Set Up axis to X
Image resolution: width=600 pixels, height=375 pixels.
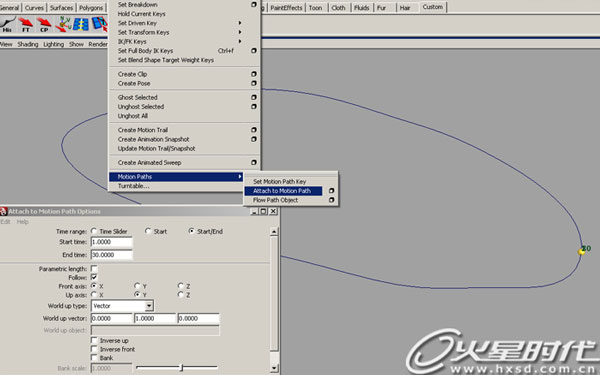(x=94, y=295)
